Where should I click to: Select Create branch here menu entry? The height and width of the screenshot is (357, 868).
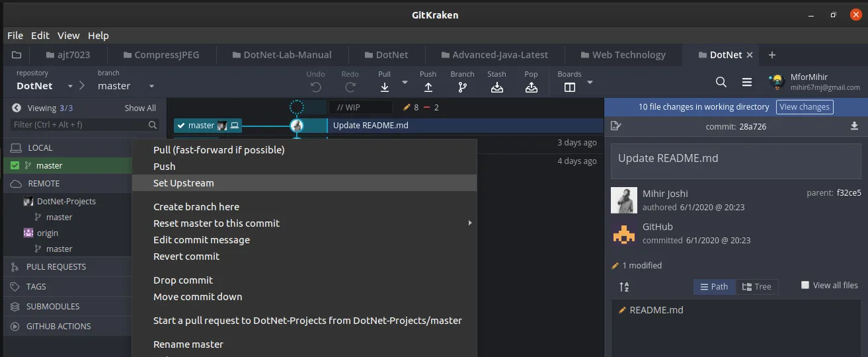(304, 207)
